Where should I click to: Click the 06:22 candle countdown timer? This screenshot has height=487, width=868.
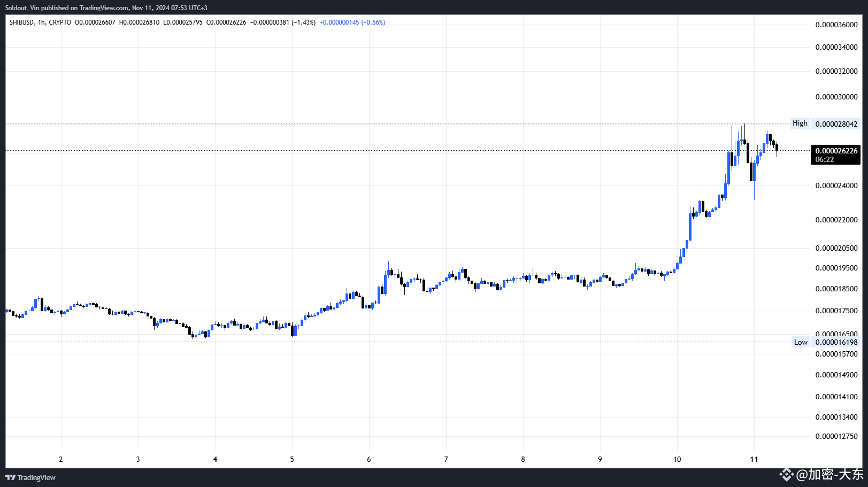(825, 159)
